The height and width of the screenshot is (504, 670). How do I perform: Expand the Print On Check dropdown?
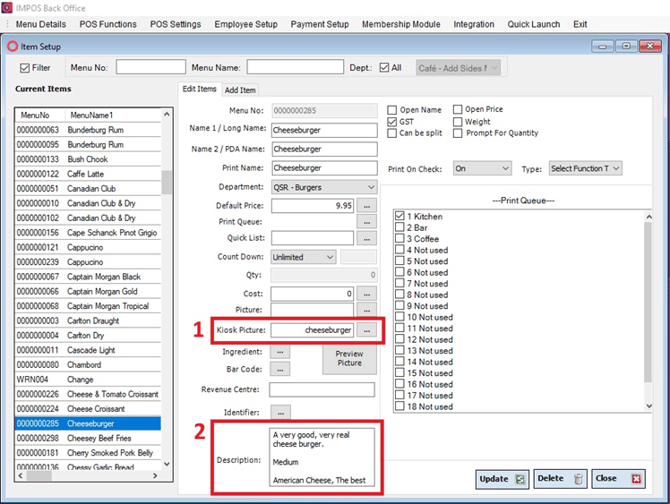click(x=482, y=169)
